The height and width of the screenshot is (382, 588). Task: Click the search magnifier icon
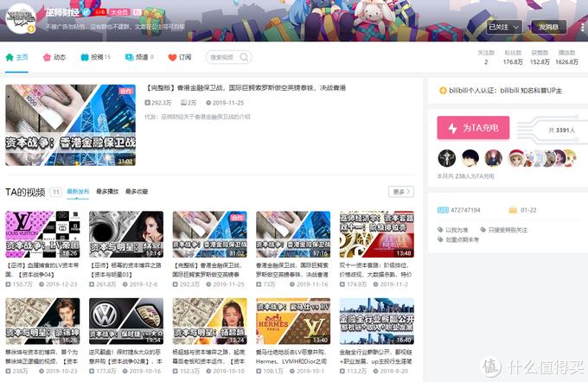244,57
